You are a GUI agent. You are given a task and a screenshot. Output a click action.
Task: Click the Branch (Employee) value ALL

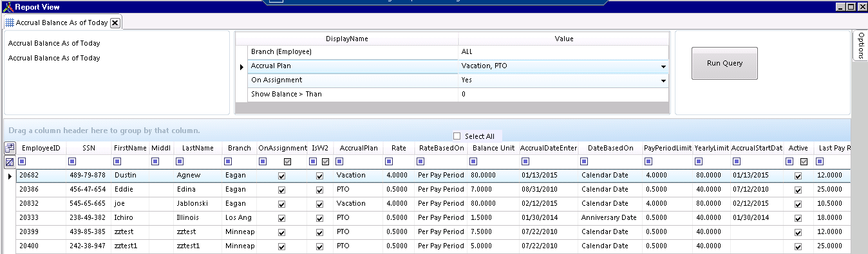coord(563,51)
